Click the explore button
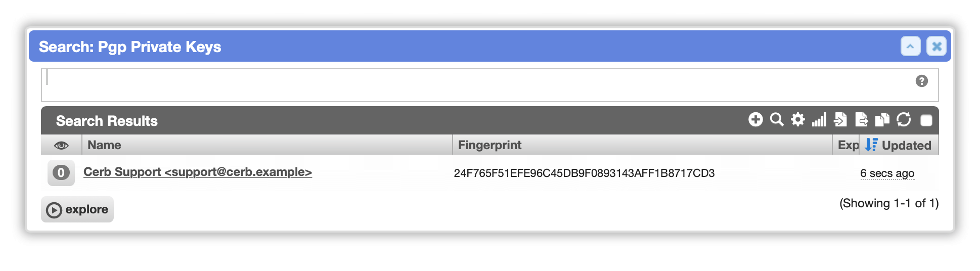 [x=77, y=209]
